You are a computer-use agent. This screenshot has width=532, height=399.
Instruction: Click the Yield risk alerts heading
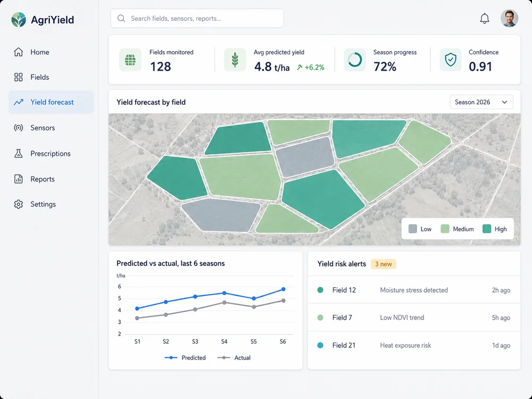click(342, 264)
